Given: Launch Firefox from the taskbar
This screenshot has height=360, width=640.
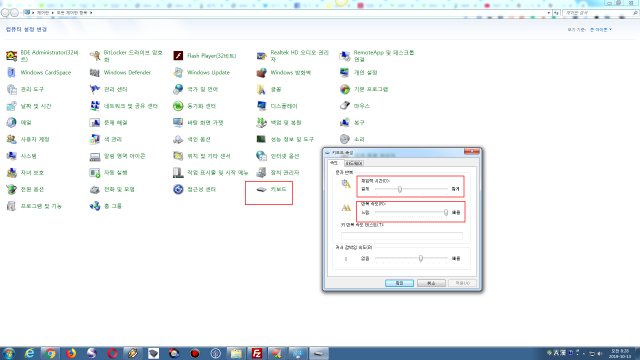Looking at the screenshot, I should point(71,353).
